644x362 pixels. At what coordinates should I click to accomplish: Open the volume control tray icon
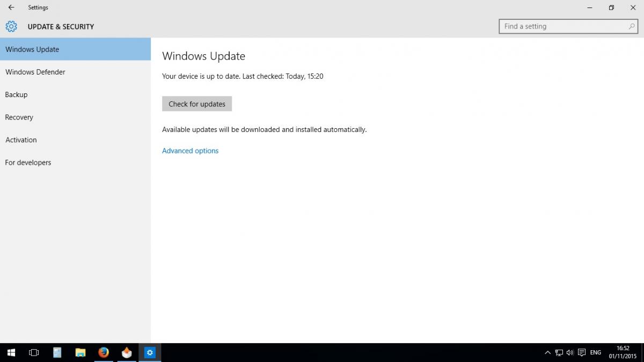click(570, 352)
